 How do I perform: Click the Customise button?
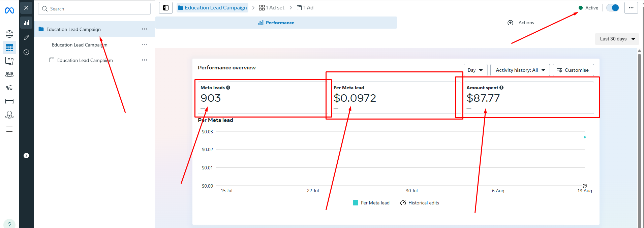point(573,70)
